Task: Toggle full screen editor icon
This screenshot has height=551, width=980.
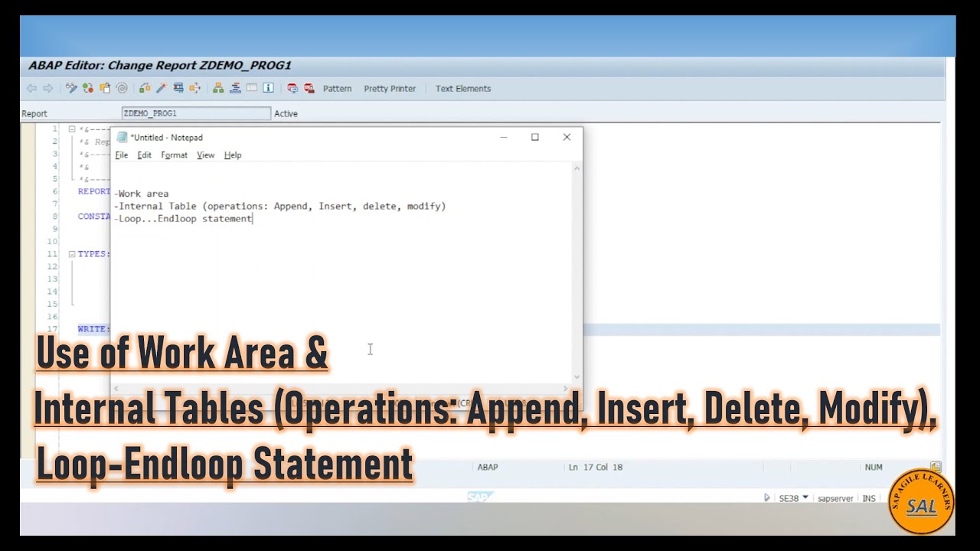Action: pyautogui.click(x=251, y=88)
